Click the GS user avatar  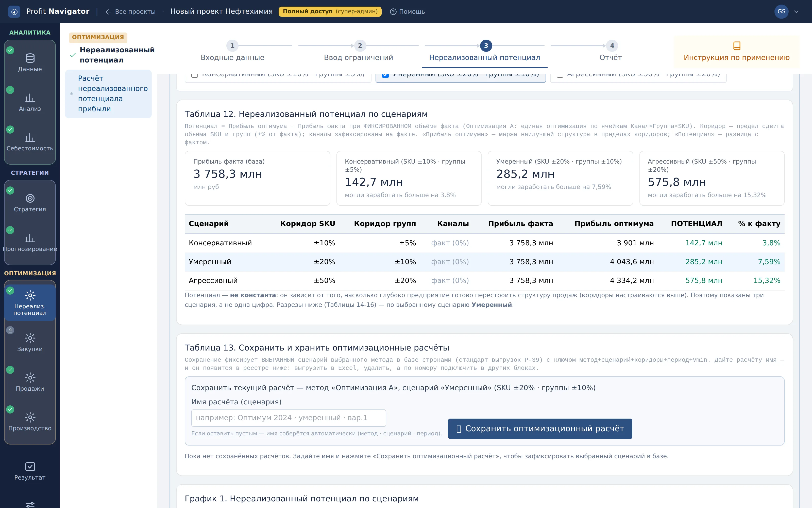tap(781, 11)
